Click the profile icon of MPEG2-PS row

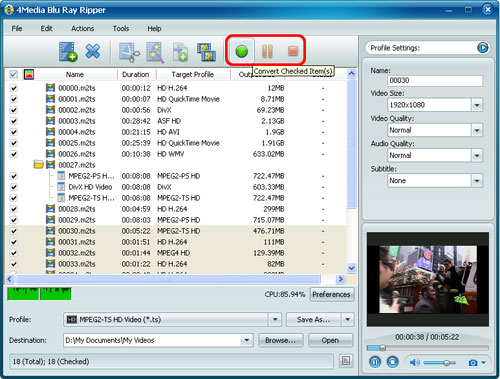click(x=61, y=176)
